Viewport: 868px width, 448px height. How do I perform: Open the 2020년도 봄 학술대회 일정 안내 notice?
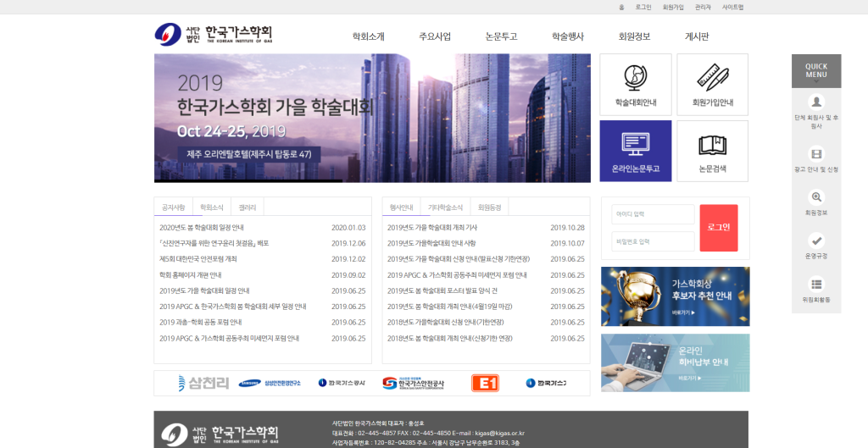(x=202, y=228)
